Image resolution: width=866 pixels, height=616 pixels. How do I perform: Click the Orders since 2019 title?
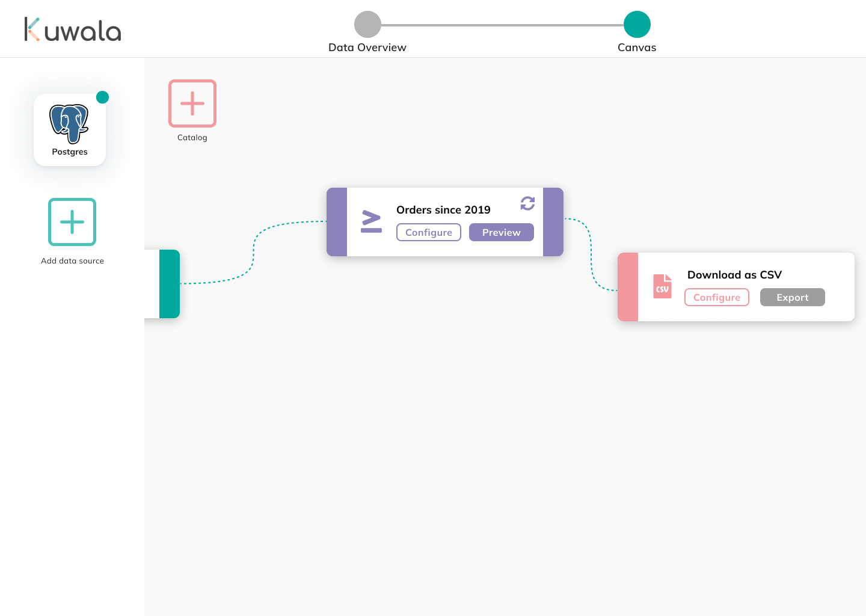point(443,210)
